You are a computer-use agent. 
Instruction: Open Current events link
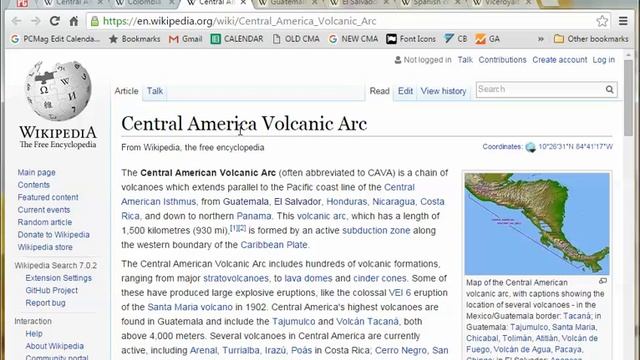click(44, 210)
